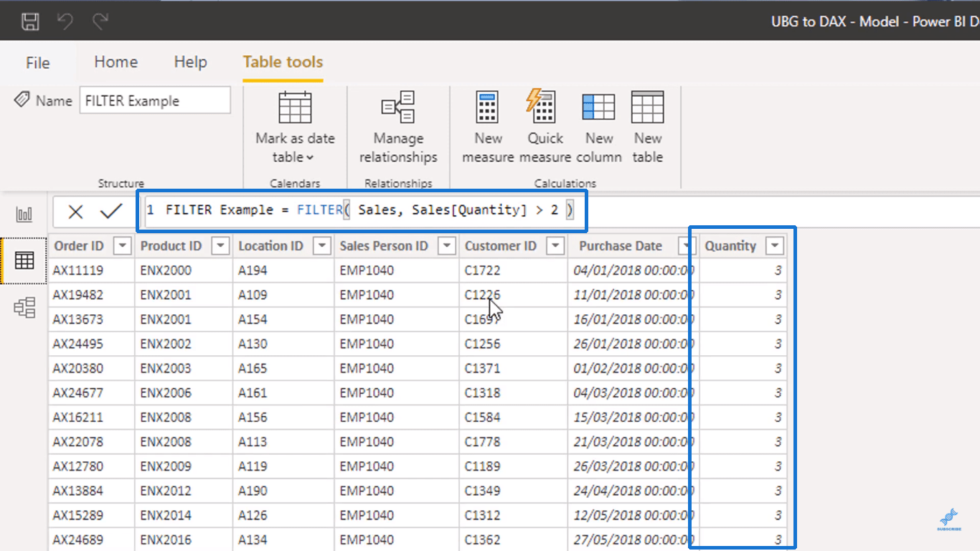Add a New column
Image resolution: width=980 pixels, height=551 pixels.
coord(598,128)
